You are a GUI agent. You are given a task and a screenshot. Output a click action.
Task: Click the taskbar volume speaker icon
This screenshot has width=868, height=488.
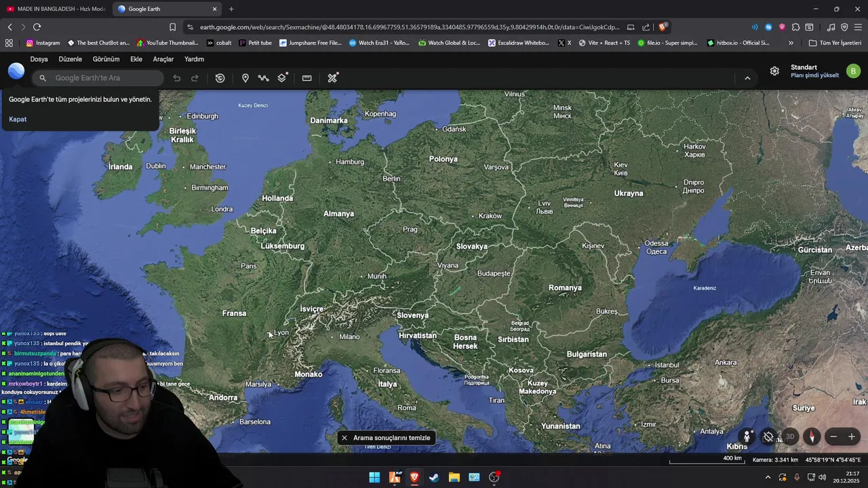[x=822, y=477]
